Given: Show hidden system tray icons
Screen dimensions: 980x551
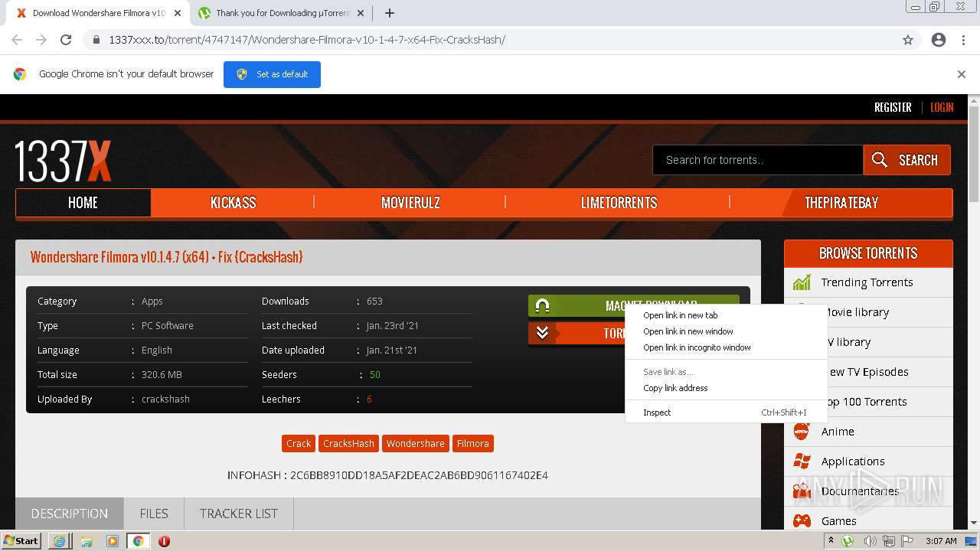Looking at the screenshot, I should [x=831, y=541].
